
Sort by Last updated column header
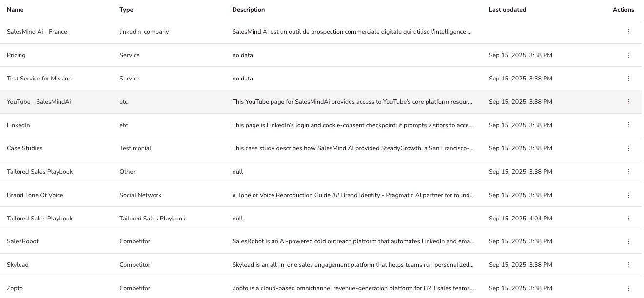(x=507, y=10)
